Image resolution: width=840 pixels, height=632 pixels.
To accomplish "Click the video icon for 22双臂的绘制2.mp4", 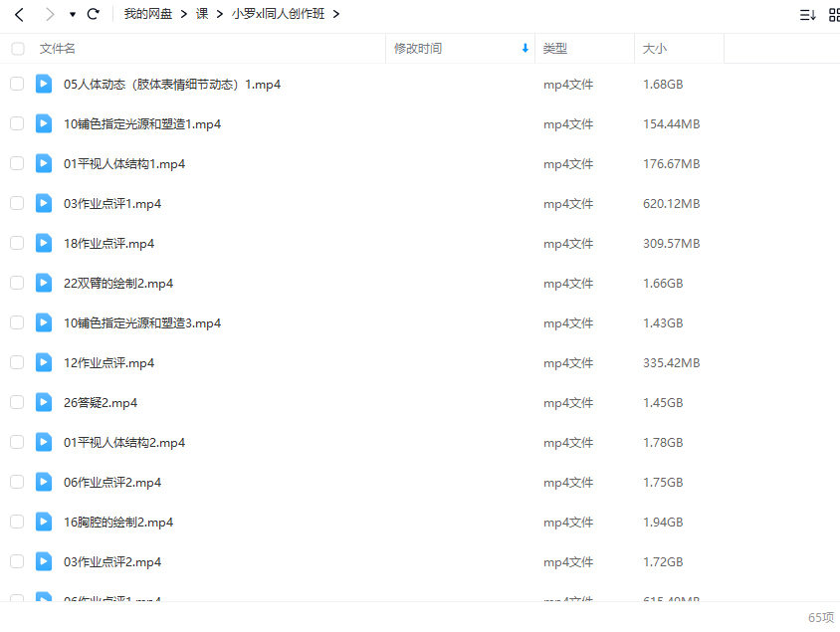I will (44, 283).
